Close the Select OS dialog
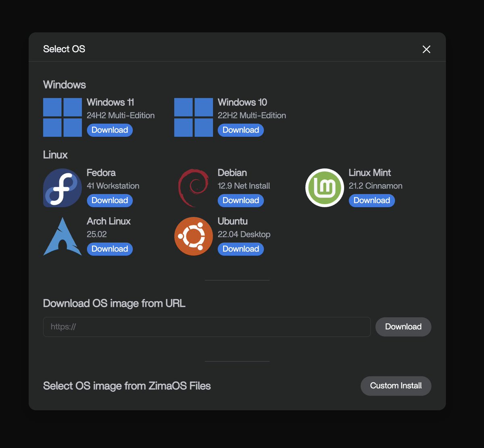This screenshot has height=448, width=484. (426, 49)
